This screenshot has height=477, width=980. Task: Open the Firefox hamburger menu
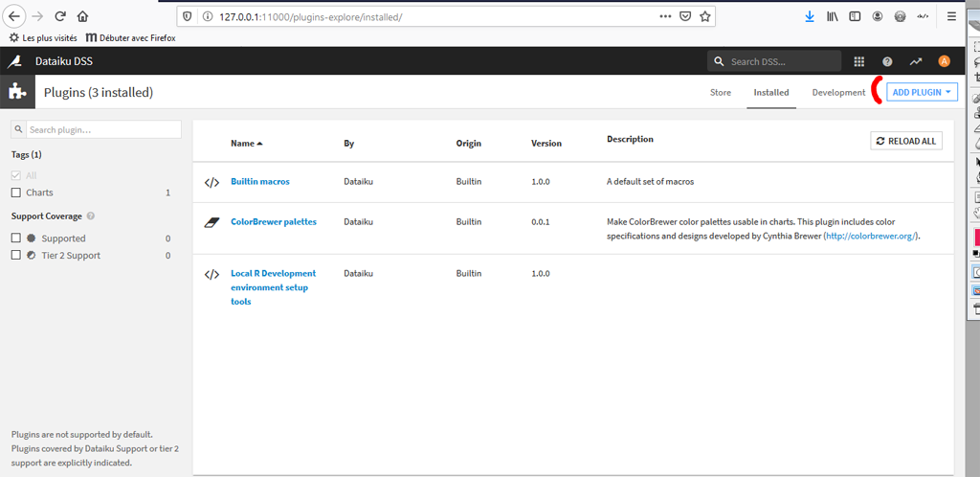coord(951,17)
